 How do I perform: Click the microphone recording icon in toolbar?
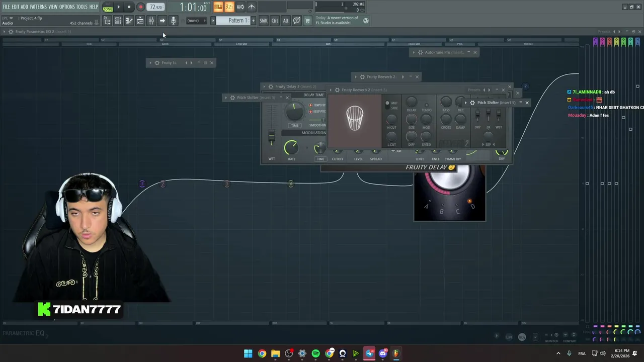point(173,21)
